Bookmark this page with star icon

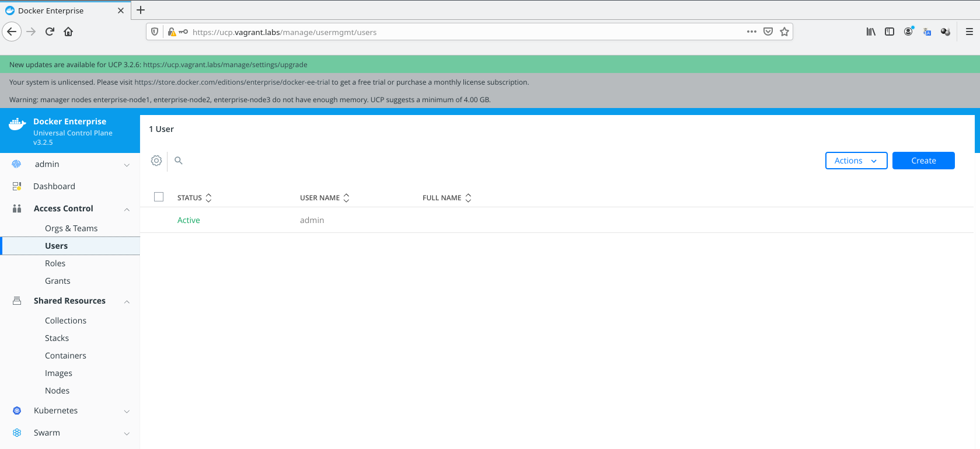(784, 32)
